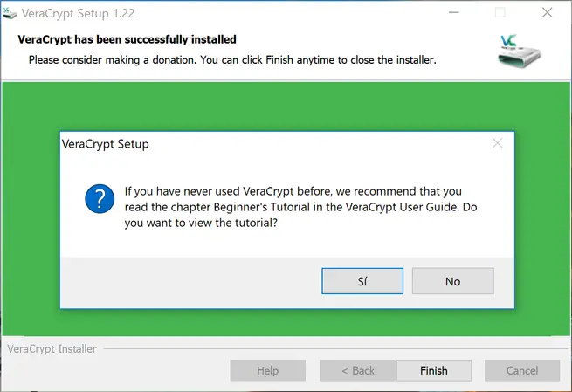Viewport: 572px width, 392px height.
Task: Click the < Back button
Action: [x=358, y=370]
